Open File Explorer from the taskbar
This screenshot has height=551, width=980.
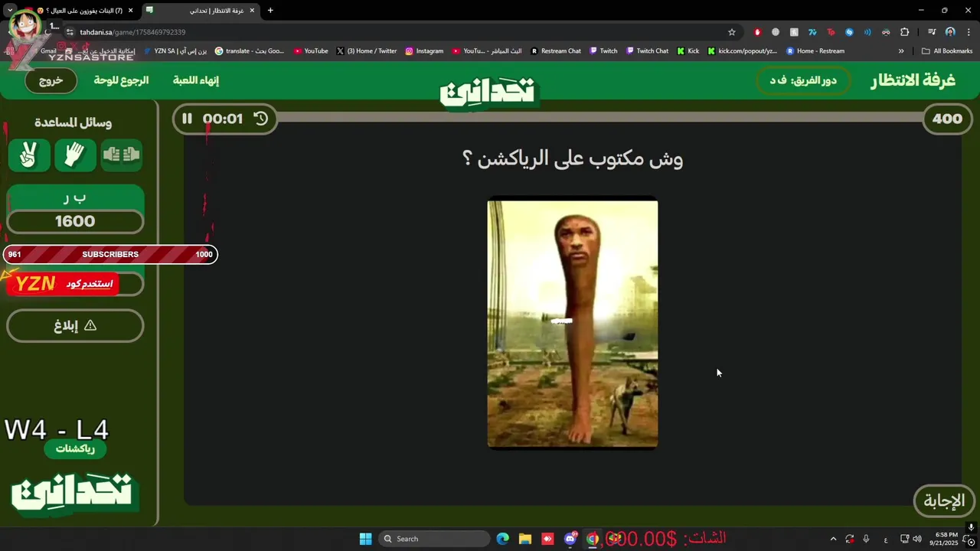[x=525, y=539]
